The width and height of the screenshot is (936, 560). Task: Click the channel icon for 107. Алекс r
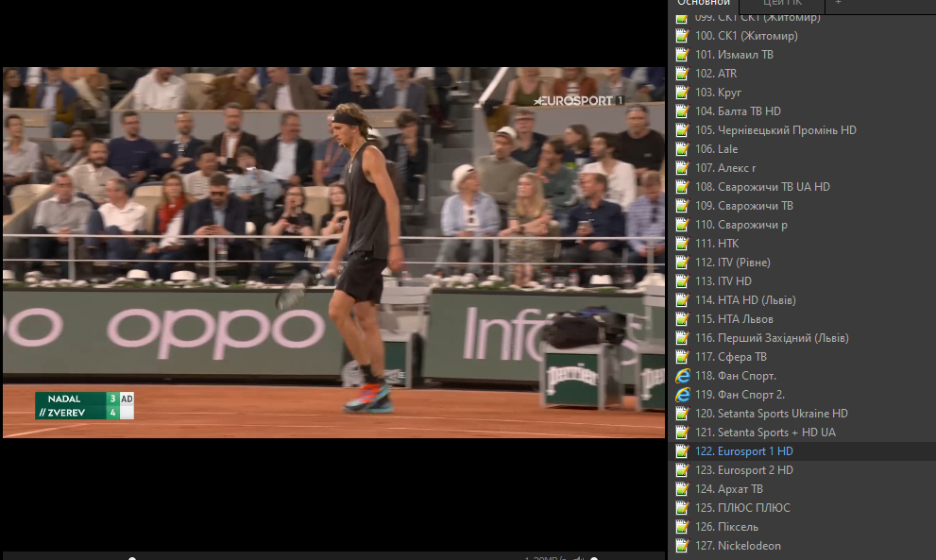coord(682,168)
